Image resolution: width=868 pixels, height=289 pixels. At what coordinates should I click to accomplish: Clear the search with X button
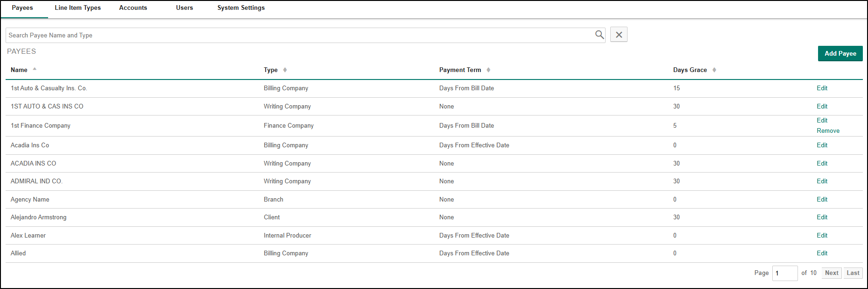619,35
